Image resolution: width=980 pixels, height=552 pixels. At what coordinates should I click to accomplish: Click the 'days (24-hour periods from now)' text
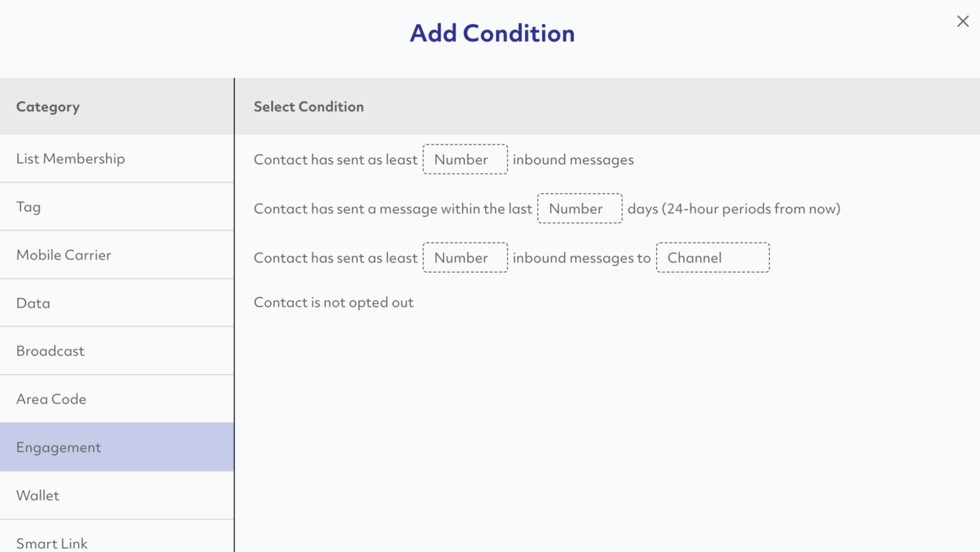coord(734,209)
